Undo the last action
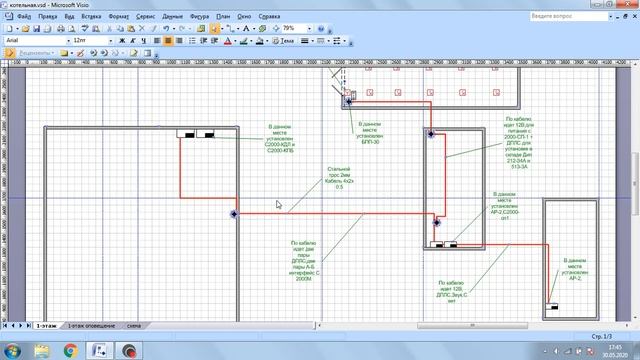Image resolution: width=640 pixels, height=360 pixels. [166, 29]
